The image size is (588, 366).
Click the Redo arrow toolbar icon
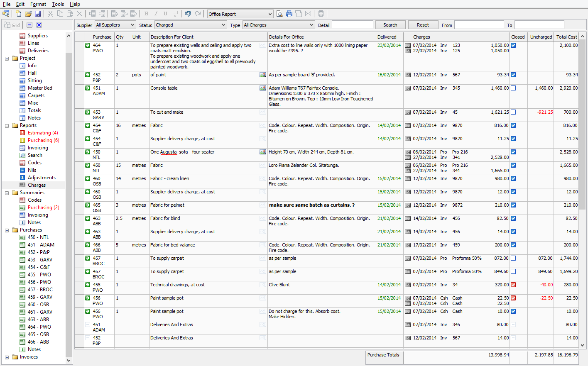click(198, 14)
